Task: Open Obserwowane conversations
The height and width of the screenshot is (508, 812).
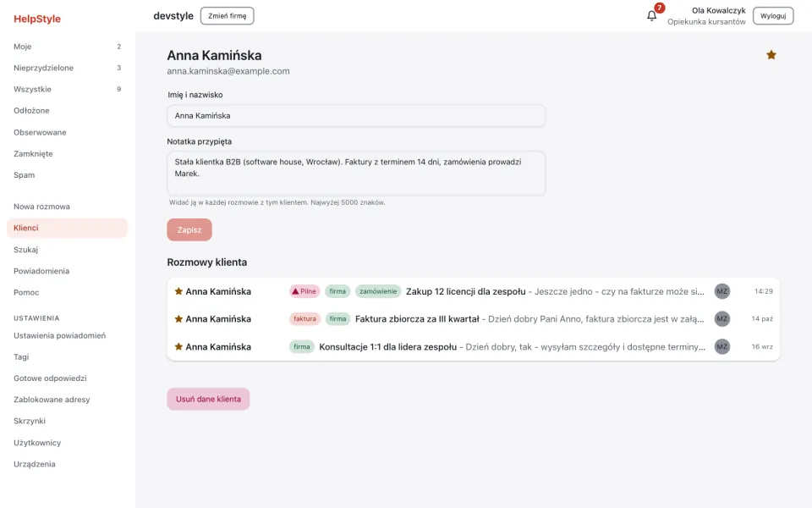Action: [68, 132]
